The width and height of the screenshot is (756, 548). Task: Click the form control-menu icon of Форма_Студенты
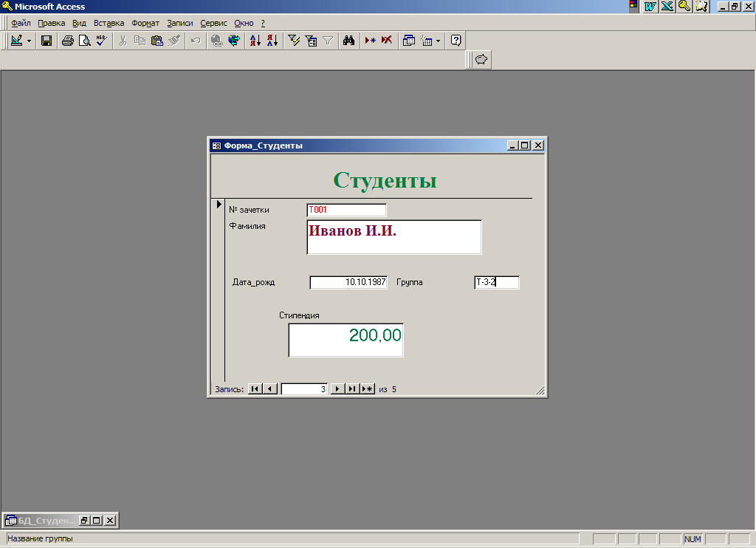click(216, 145)
